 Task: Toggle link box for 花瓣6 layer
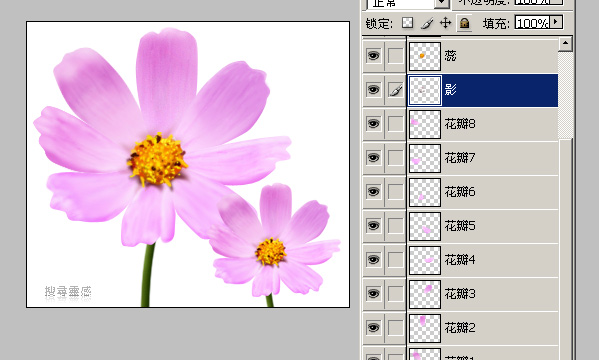coord(395,192)
